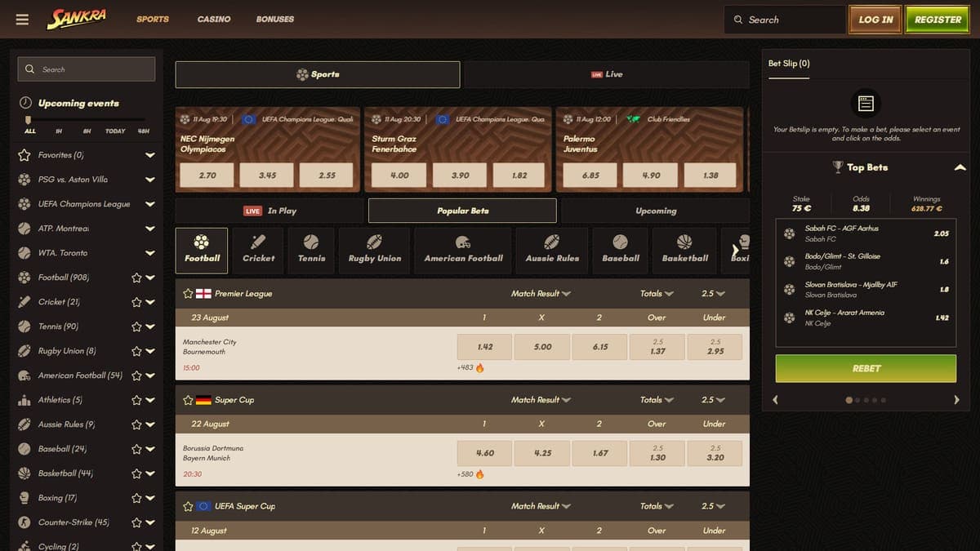This screenshot has height=551, width=980.
Task: Toggle favorite star for Rugby Union sidebar
Action: pos(137,351)
